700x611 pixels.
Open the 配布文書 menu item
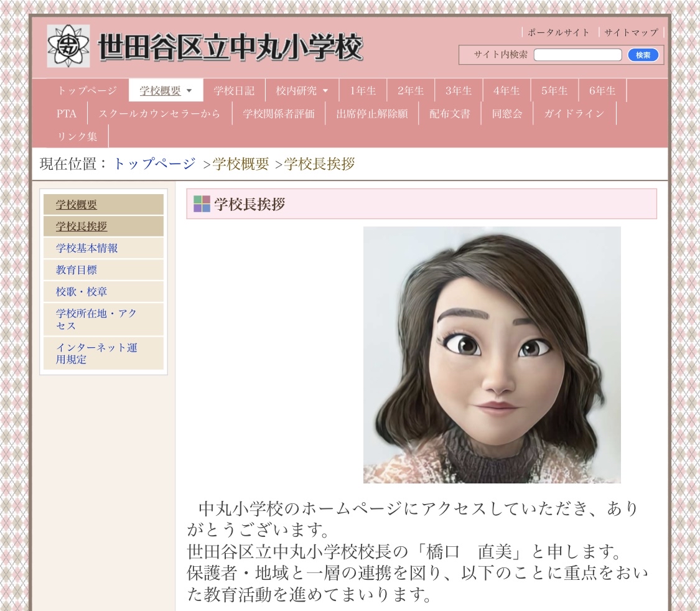(x=449, y=114)
